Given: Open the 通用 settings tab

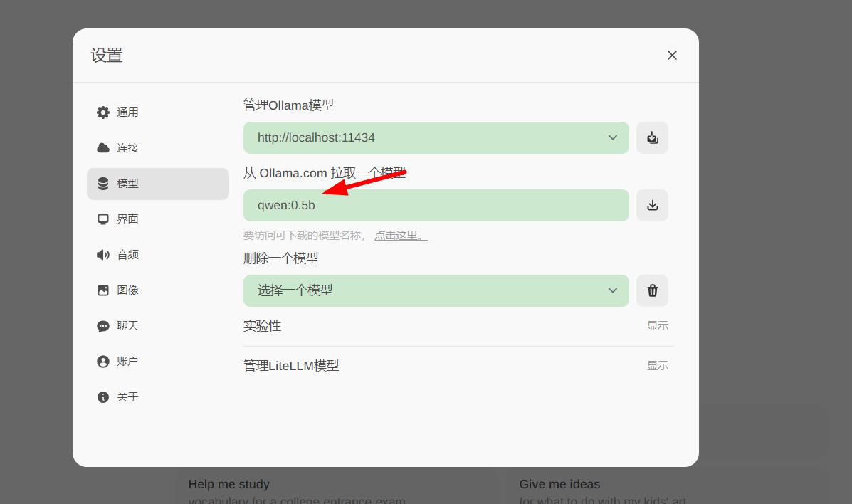Looking at the screenshot, I should pos(157,112).
